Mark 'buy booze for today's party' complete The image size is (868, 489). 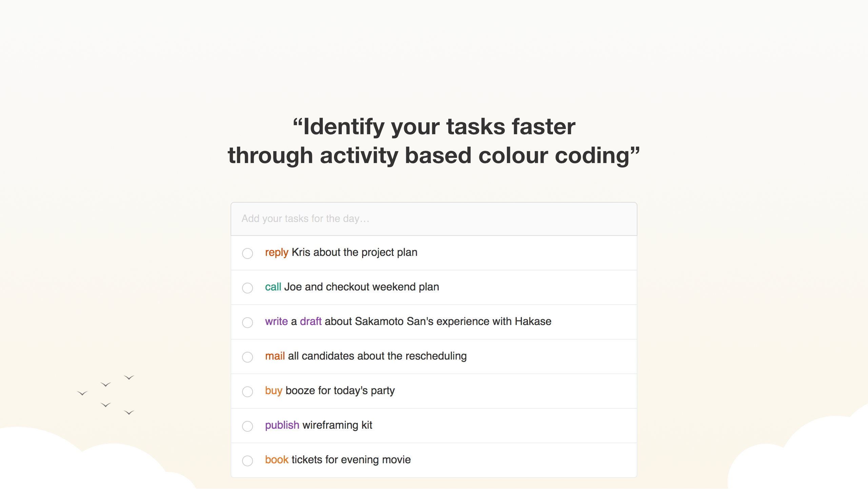click(x=248, y=391)
